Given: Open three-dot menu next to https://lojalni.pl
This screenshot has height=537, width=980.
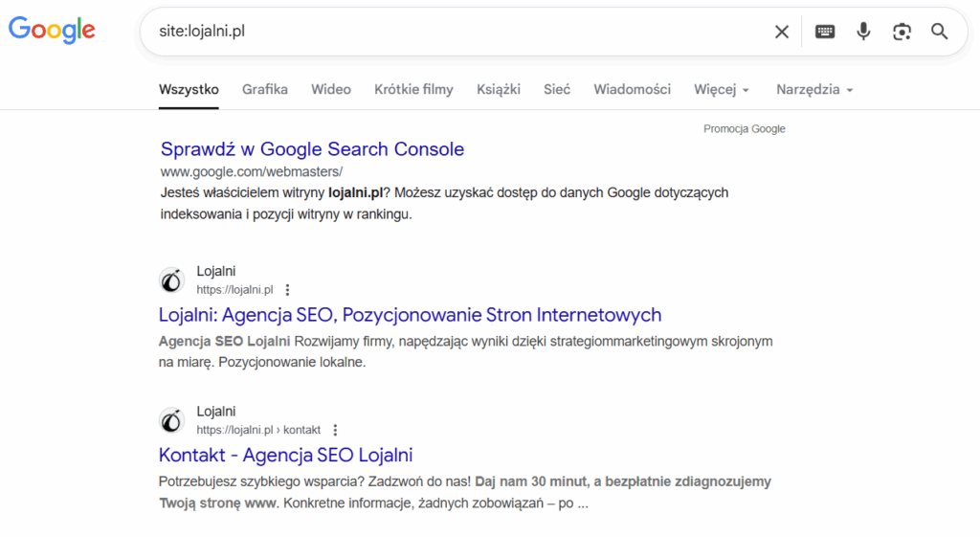Looking at the screenshot, I should (x=288, y=290).
